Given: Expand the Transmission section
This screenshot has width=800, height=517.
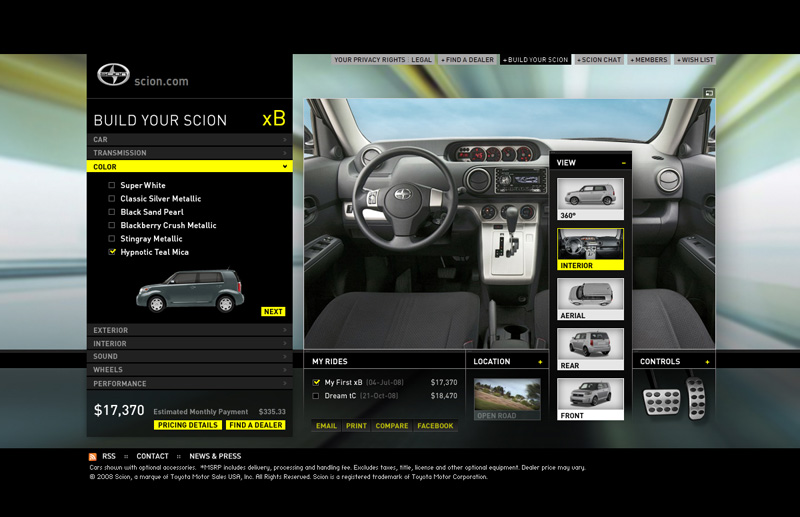Looking at the screenshot, I should pyautogui.click(x=190, y=153).
